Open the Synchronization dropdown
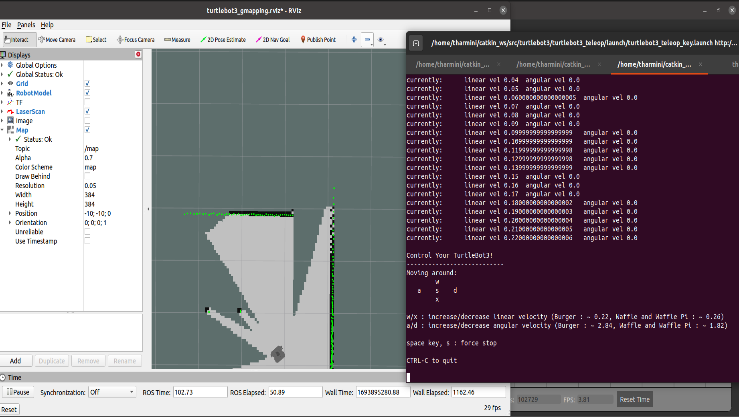 tap(113, 392)
